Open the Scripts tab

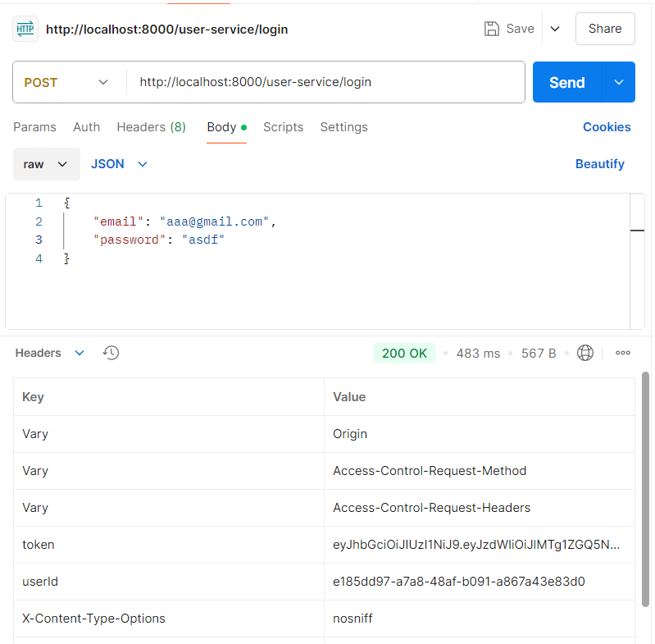(x=283, y=127)
